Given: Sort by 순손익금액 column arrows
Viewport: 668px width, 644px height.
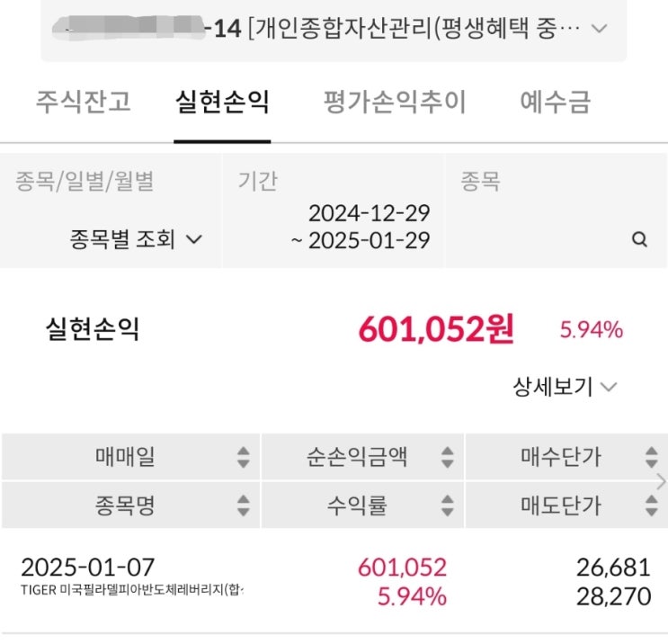Looking at the screenshot, I should [x=447, y=457].
